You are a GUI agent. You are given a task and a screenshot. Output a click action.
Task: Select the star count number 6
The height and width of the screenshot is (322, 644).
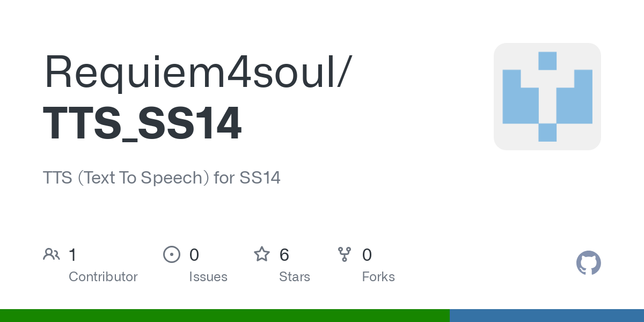(x=284, y=255)
